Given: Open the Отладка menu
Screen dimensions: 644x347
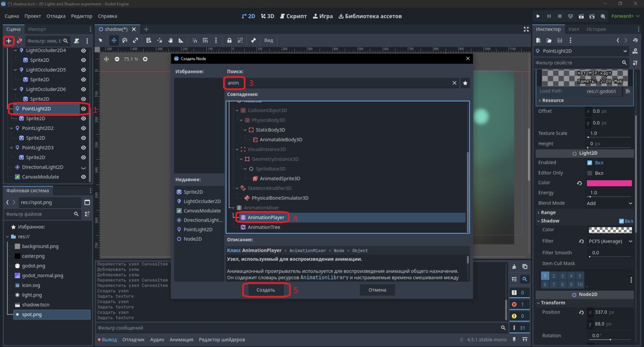Looking at the screenshot, I should [56, 16].
